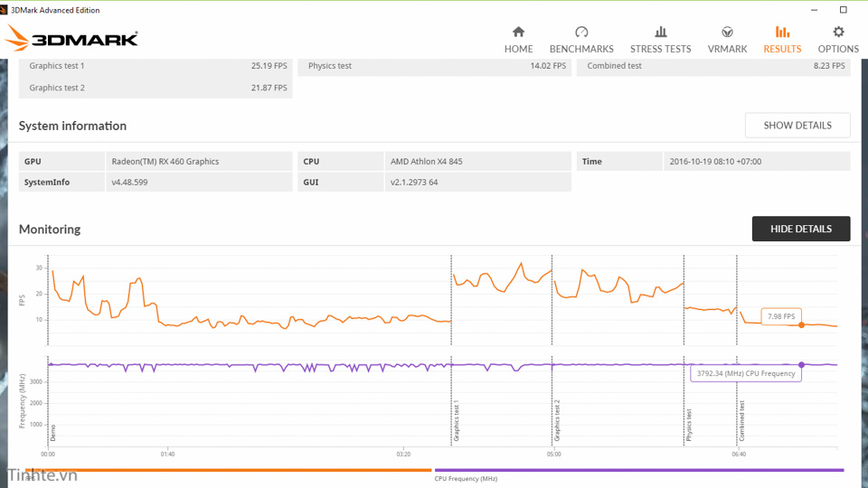868x488 pixels.
Task: Click the Graphics test 2 chart marker
Action: coord(557,420)
